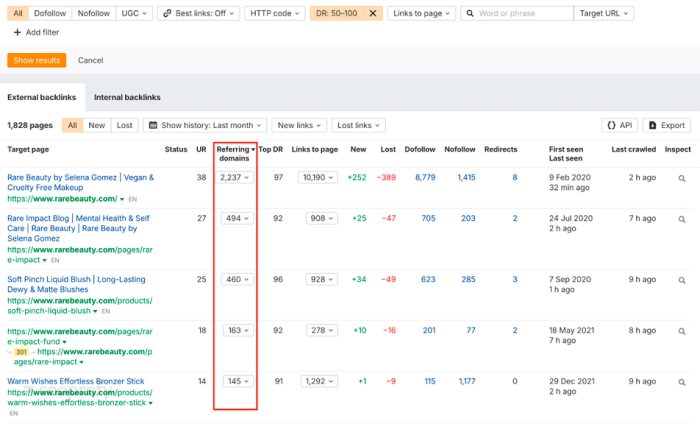Click the Add filter button
This screenshot has width=700, height=424.
pos(36,32)
